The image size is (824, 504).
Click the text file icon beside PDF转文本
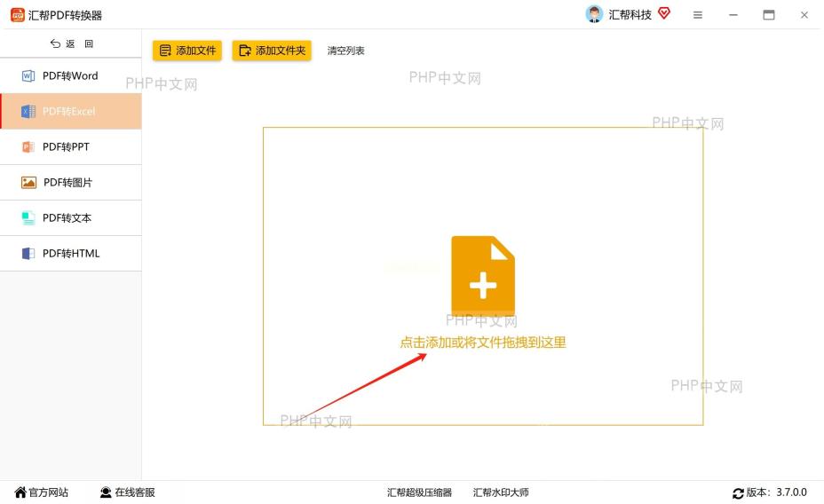point(28,218)
